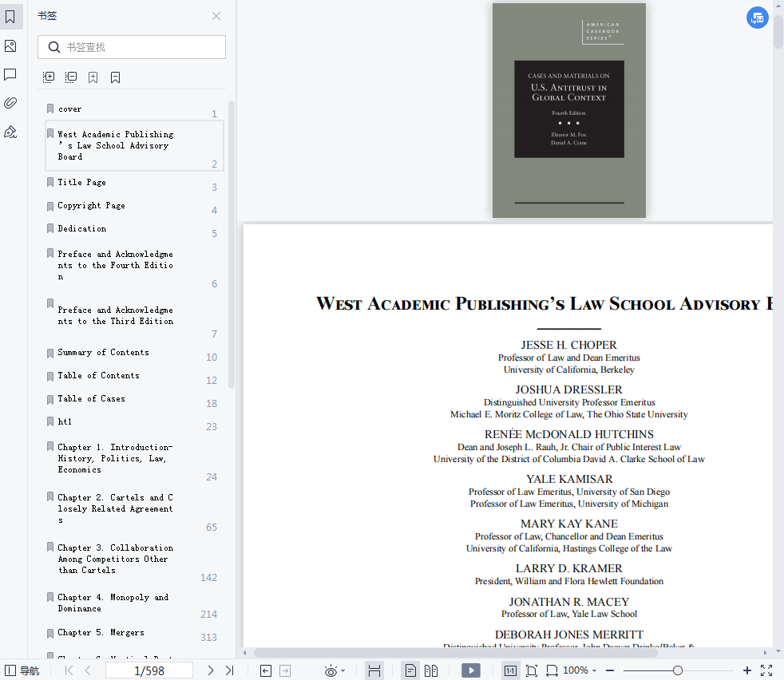This screenshot has height=680, width=784.
Task: Select single page view
Action: tap(410, 671)
